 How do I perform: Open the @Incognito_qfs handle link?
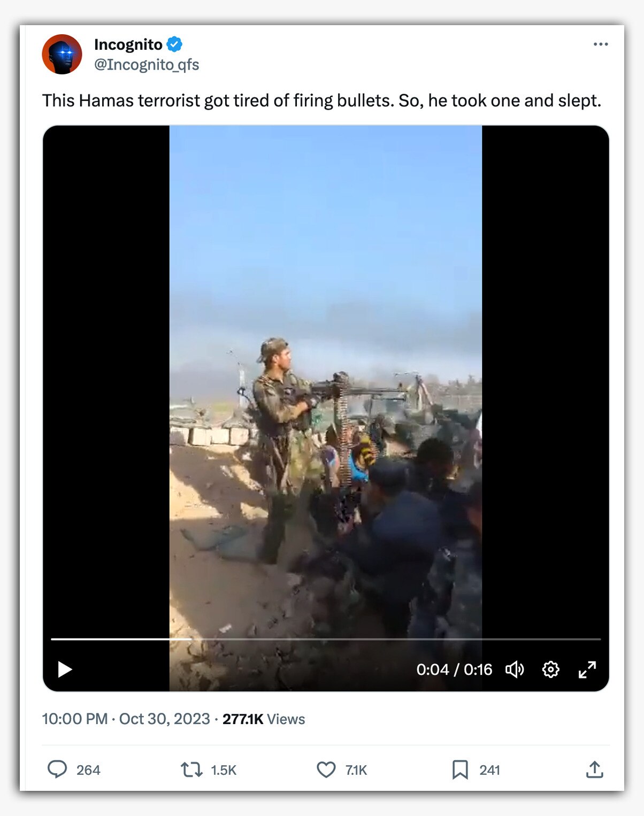click(147, 65)
